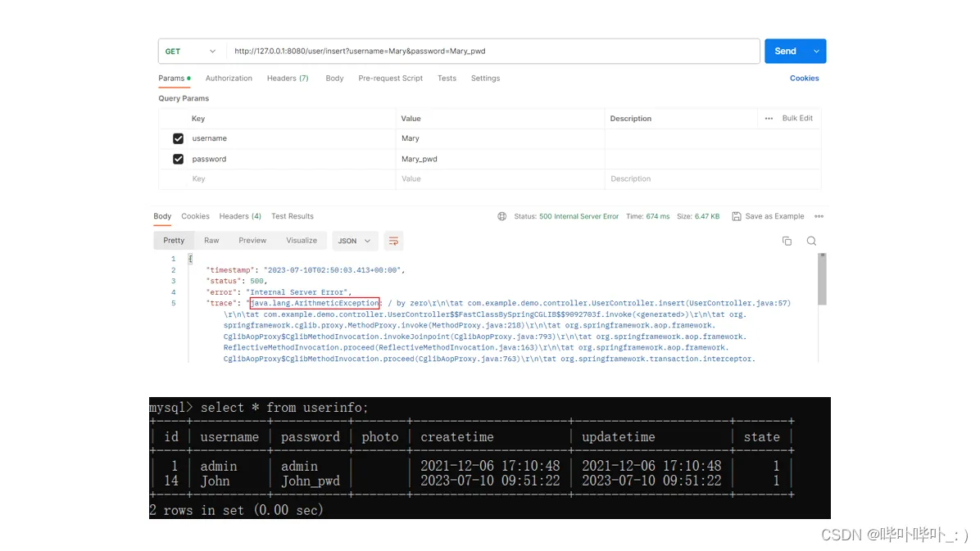
Task: Open the Send options dropdown arrow
Action: click(x=816, y=52)
